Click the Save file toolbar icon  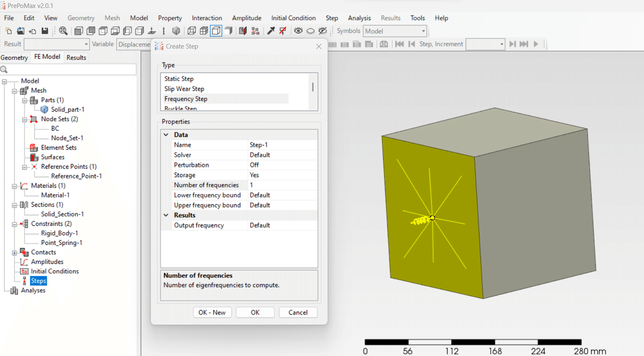45,31
